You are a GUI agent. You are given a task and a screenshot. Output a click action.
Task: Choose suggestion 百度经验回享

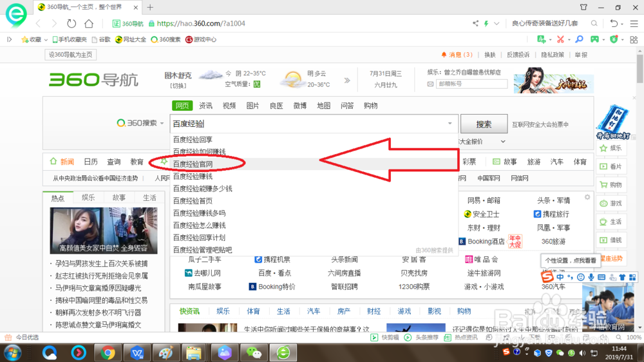pos(193,139)
